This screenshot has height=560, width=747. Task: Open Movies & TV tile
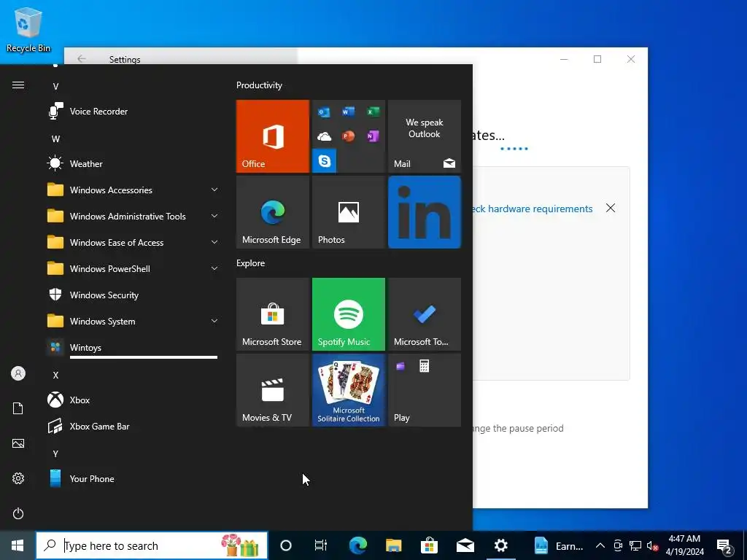[x=273, y=390]
